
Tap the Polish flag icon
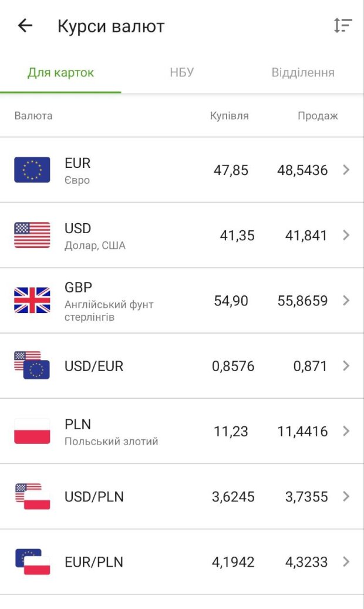click(x=32, y=431)
